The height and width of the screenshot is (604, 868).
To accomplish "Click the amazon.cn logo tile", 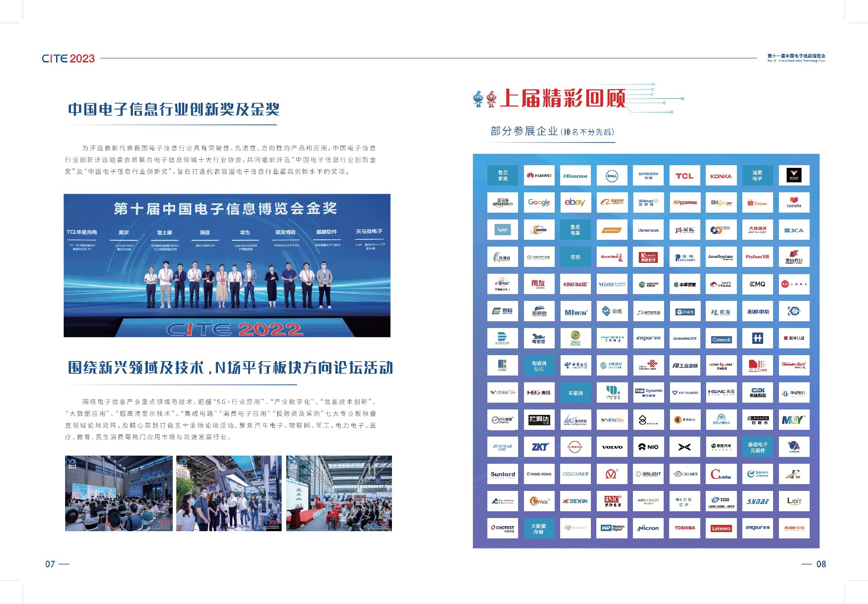I will tap(503, 203).
